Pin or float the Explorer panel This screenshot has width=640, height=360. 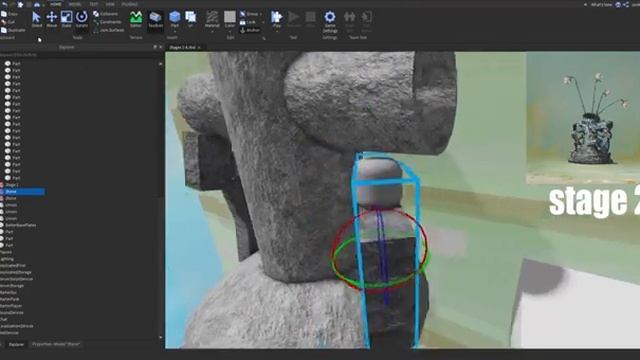coord(155,47)
